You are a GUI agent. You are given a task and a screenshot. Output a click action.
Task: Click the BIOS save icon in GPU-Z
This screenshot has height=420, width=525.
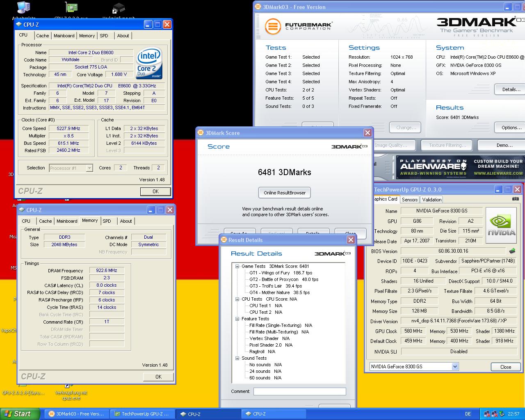click(513, 251)
